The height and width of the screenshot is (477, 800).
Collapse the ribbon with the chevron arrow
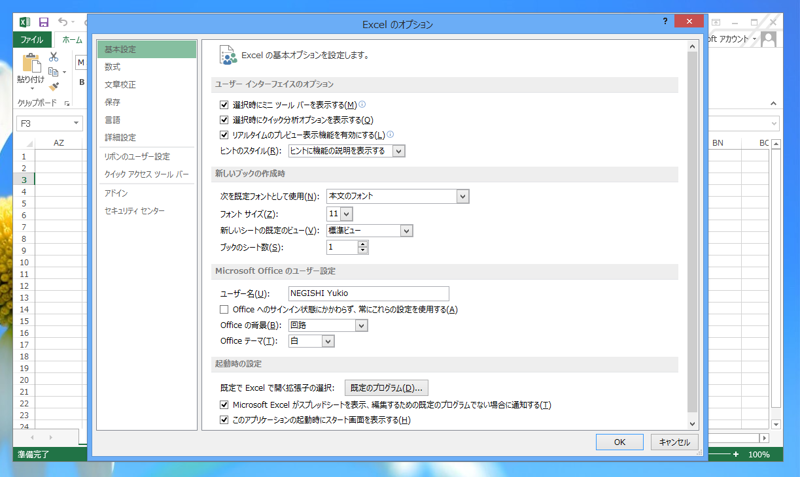(773, 104)
